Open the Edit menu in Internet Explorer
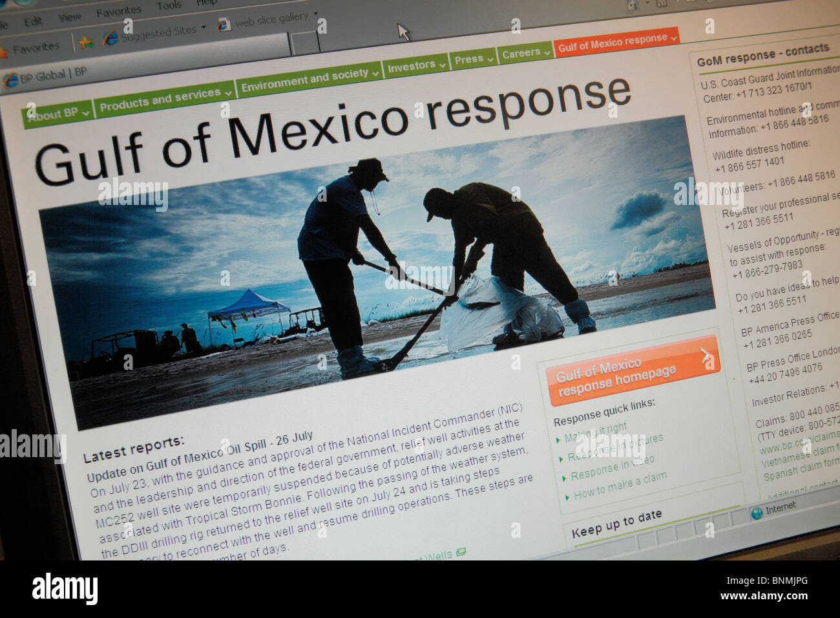840x618 pixels. pos(33,21)
